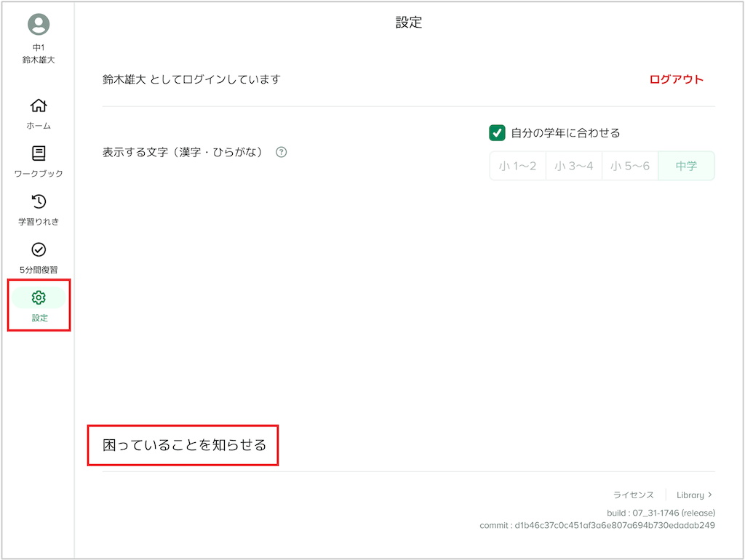The height and width of the screenshot is (560, 745).
Task: Click the 表示する文字 setting label
Action: [x=183, y=152]
